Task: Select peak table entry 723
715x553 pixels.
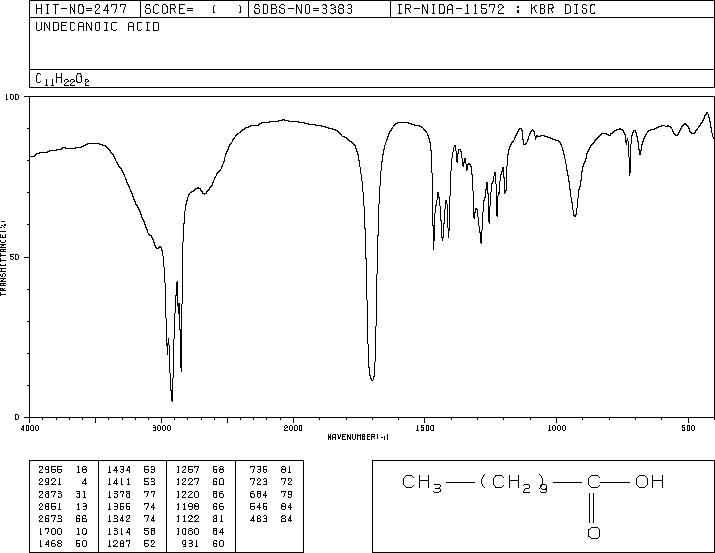Action: point(271,482)
